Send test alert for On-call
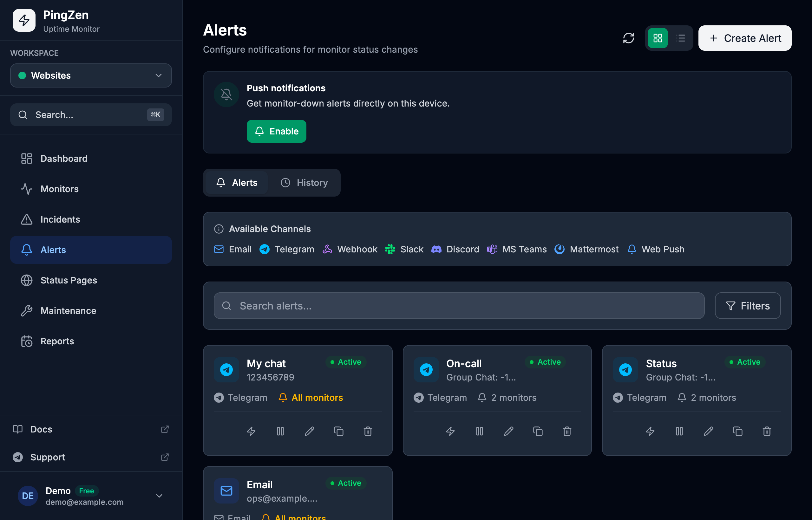 click(x=450, y=431)
